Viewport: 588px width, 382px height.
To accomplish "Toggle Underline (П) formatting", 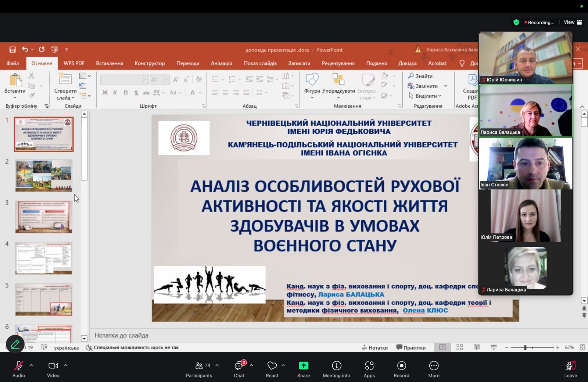I will point(126,93).
